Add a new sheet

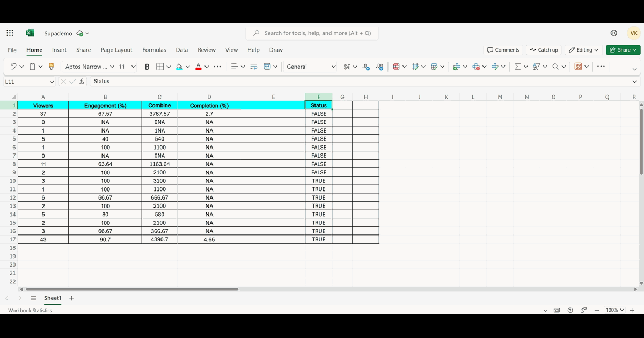71,298
